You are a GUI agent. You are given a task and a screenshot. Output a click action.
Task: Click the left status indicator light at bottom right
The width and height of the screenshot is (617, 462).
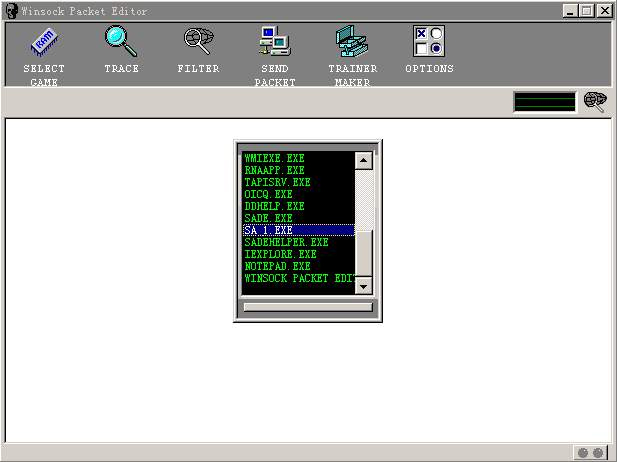[x=583, y=453]
